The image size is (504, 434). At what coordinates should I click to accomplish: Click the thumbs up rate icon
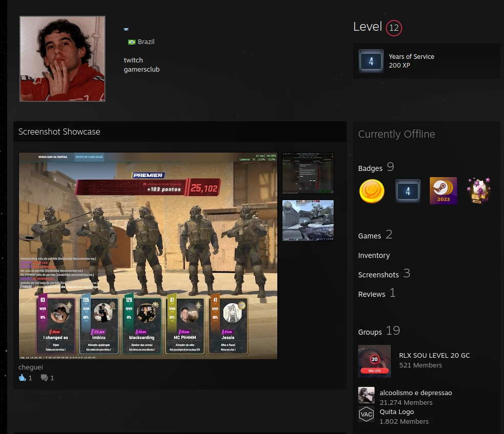pyautogui.click(x=22, y=378)
